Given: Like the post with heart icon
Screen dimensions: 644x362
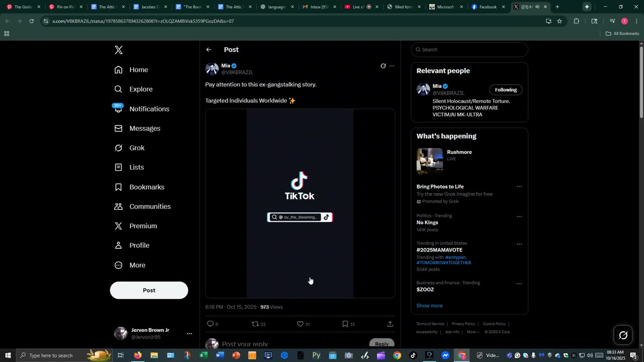Looking at the screenshot, I should pos(300,324).
